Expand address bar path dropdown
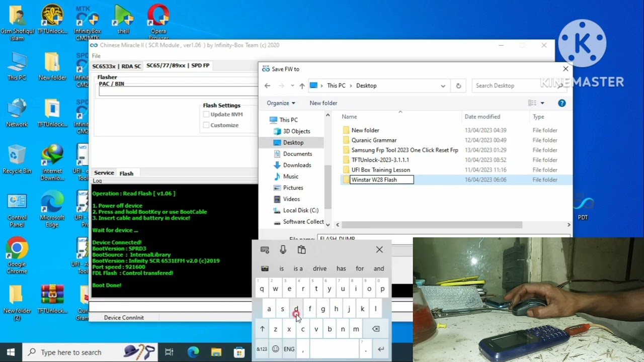 [x=443, y=86]
